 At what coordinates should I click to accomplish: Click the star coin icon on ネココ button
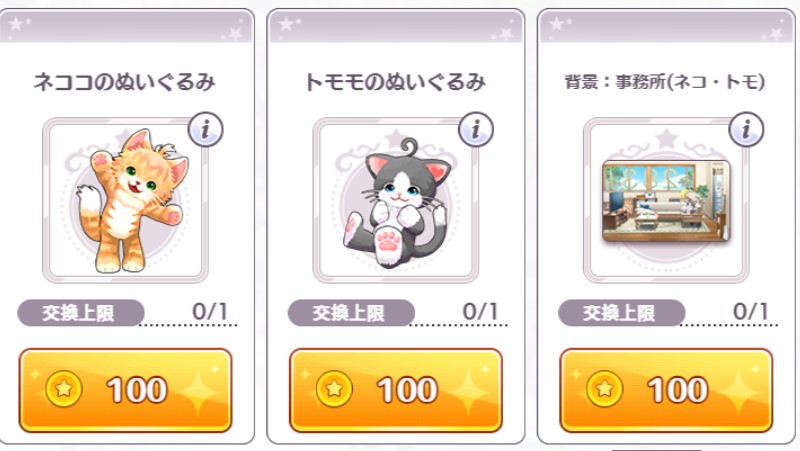click(64, 389)
